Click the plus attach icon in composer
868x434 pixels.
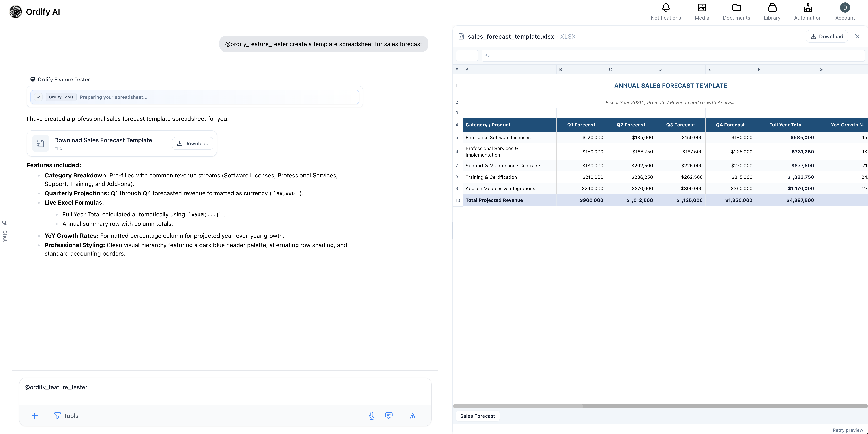pos(35,415)
